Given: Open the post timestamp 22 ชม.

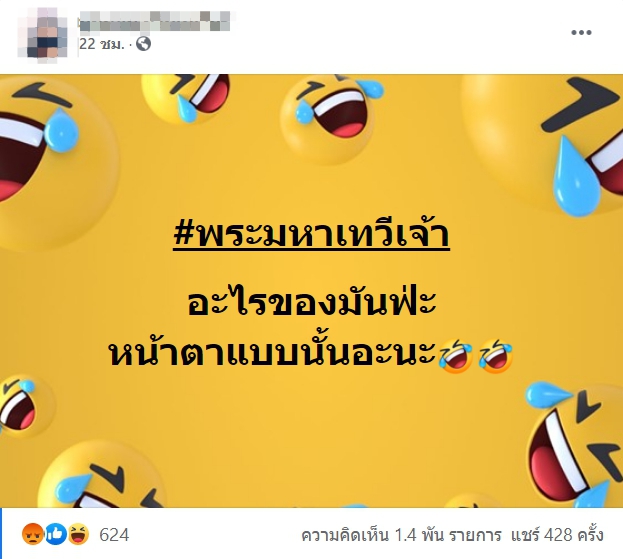Looking at the screenshot, I should [x=102, y=44].
